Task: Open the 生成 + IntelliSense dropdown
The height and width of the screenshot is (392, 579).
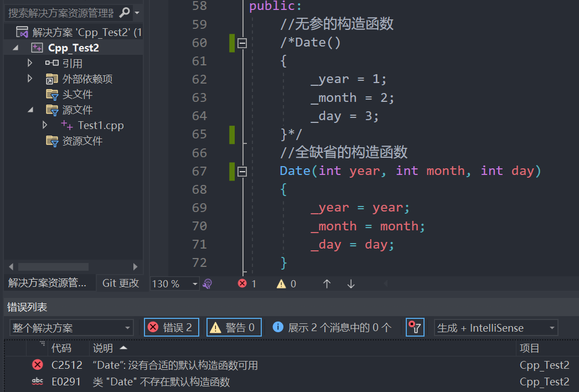Action: tap(495, 328)
